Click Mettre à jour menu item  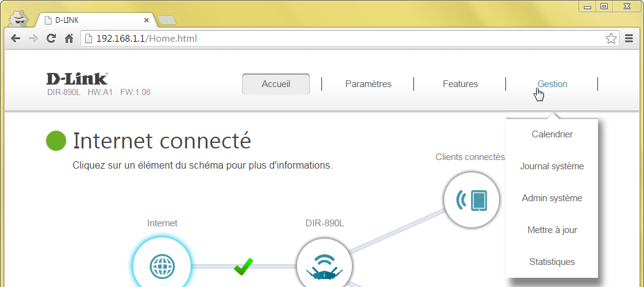[x=552, y=230]
